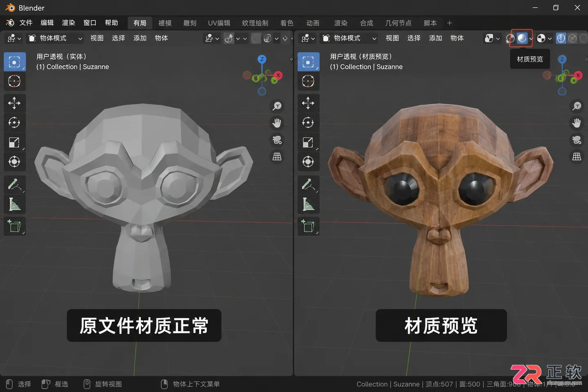Image resolution: width=588 pixels, height=392 pixels.
Task: Open editor type dropdown in Material Preview viewport
Action: [308, 38]
